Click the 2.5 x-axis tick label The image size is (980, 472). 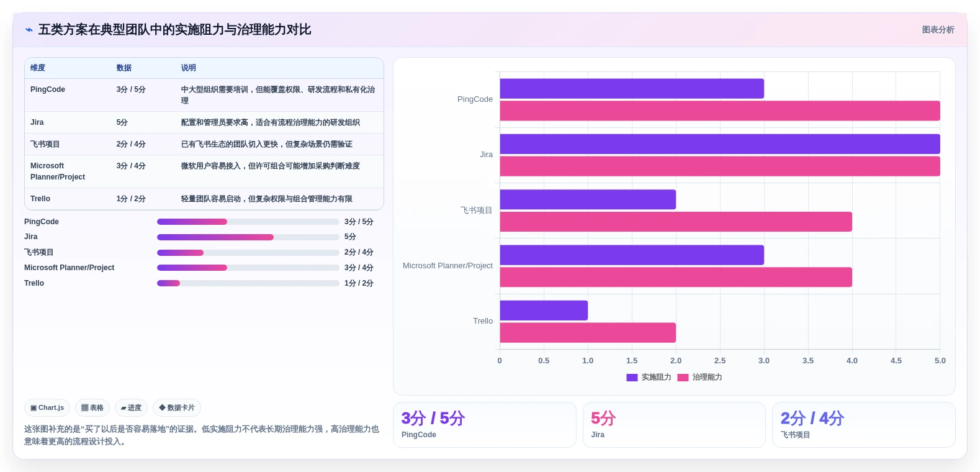[720, 361]
